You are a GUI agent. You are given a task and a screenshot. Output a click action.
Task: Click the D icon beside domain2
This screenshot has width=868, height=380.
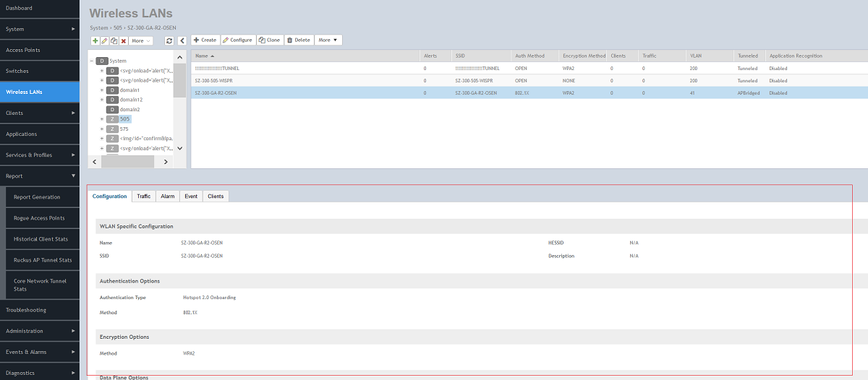tap(112, 109)
